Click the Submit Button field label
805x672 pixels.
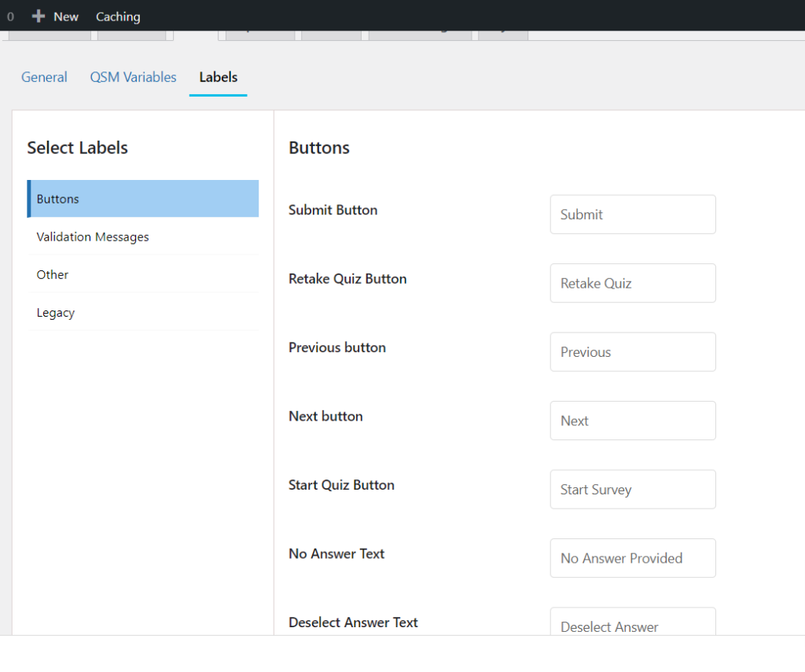pos(333,210)
